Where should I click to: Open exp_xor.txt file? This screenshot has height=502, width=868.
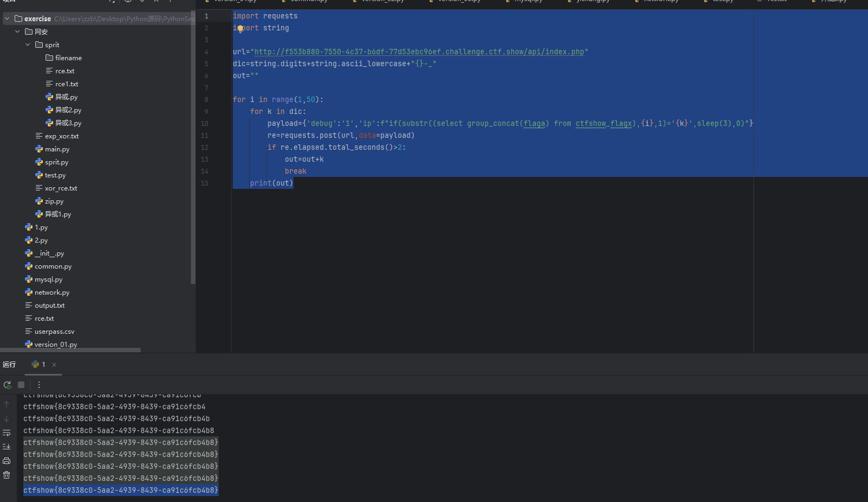point(61,136)
